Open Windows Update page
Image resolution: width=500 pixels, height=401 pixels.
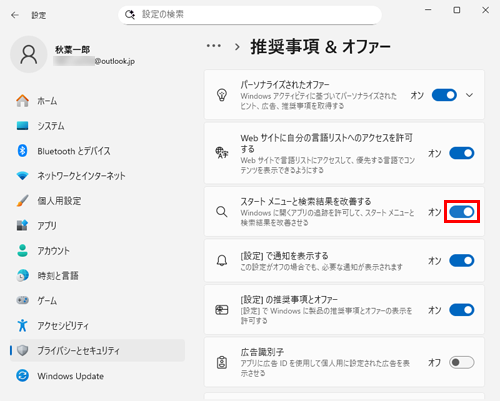97,376
